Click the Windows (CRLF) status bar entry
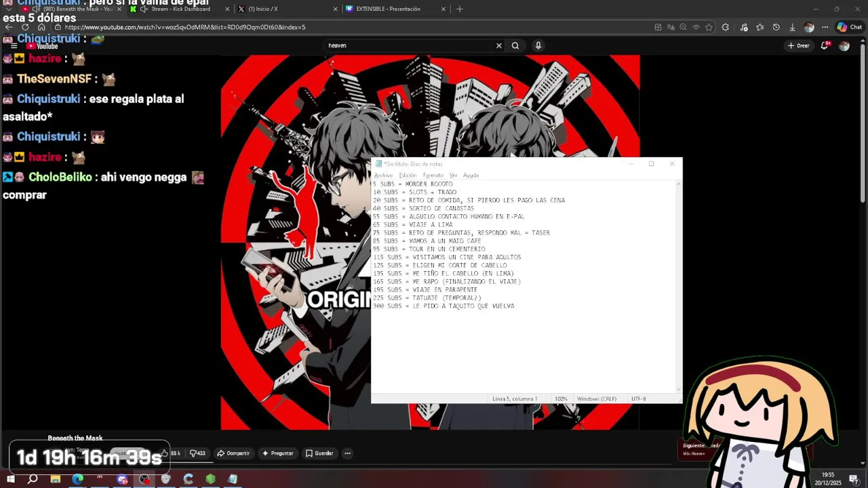This screenshot has width=868, height=488. click(x=597, y=399)
